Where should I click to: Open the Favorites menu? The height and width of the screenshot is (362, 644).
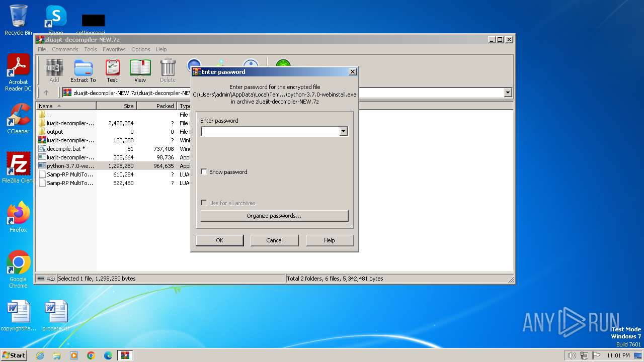click(114, 49)
